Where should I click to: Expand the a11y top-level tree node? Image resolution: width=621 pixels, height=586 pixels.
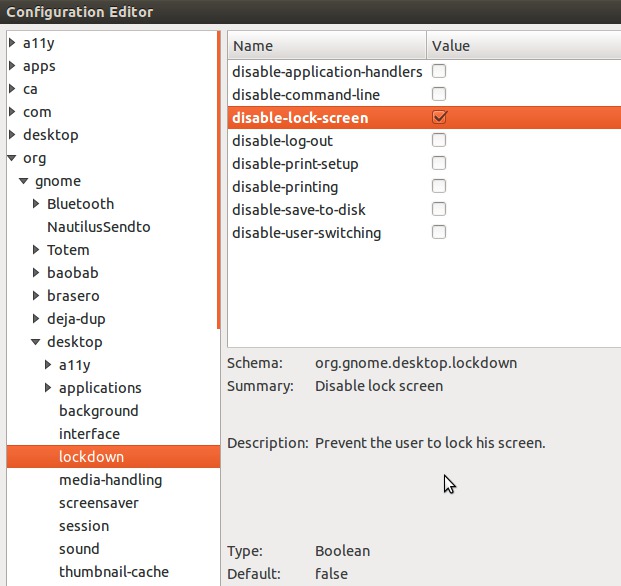tap(12, 43)
